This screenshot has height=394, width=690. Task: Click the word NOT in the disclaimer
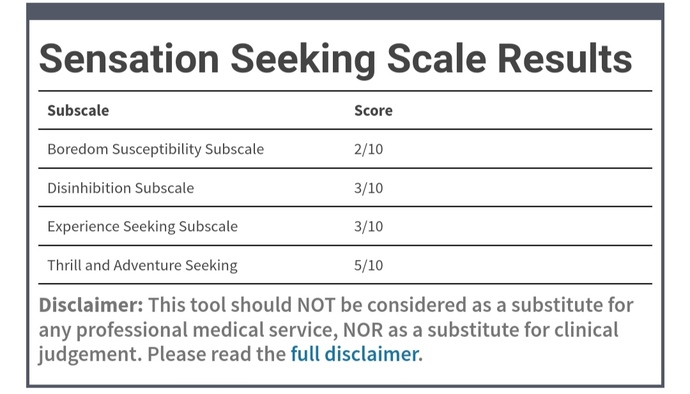tap(316, 305)
